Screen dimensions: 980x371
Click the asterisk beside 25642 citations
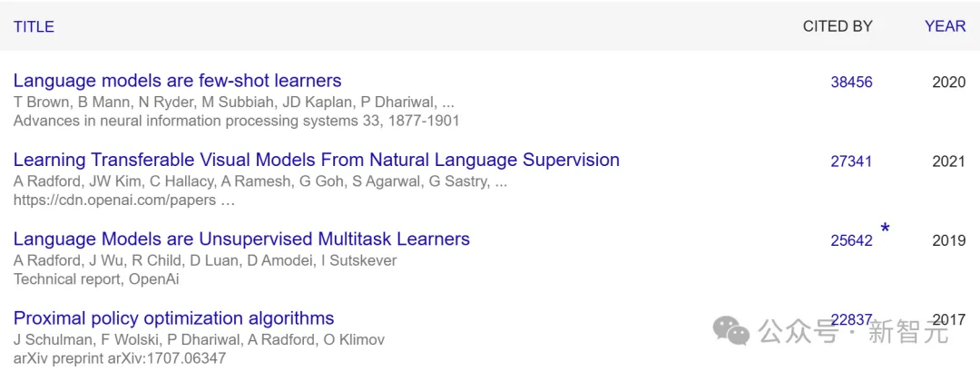click(x=885, y=229)
